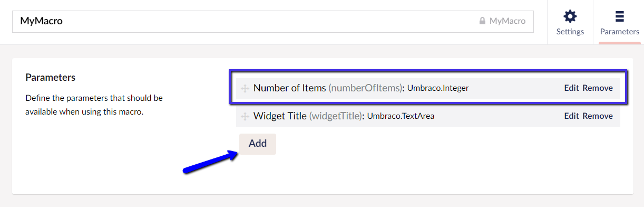Image resolution: width=644 pixels, height=207 pixels.
Task: Select the greyed MyMacro alias text
Action: (x=508, y=21)
